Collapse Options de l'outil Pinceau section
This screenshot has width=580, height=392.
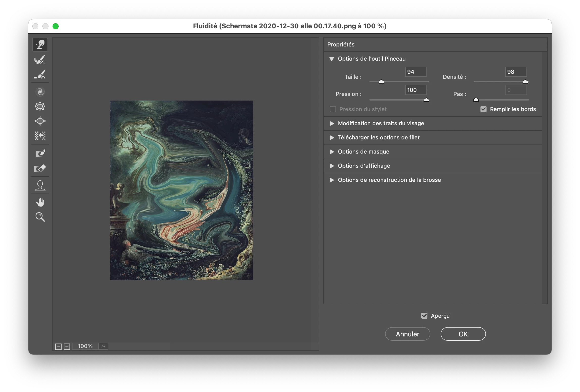click(x=332, y=59)
